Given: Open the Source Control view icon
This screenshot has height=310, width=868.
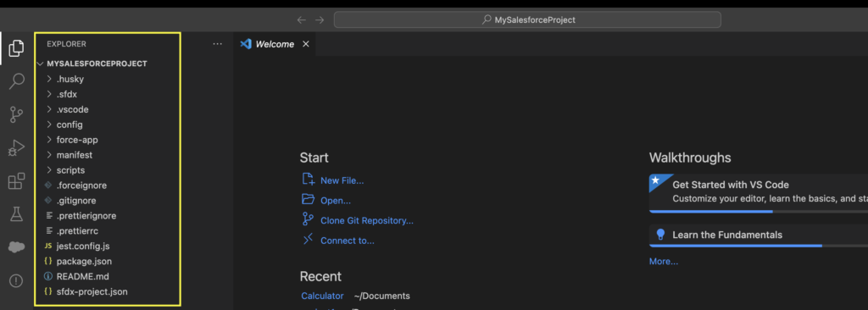Looking at the screenshot, I should tap(17, 114).
